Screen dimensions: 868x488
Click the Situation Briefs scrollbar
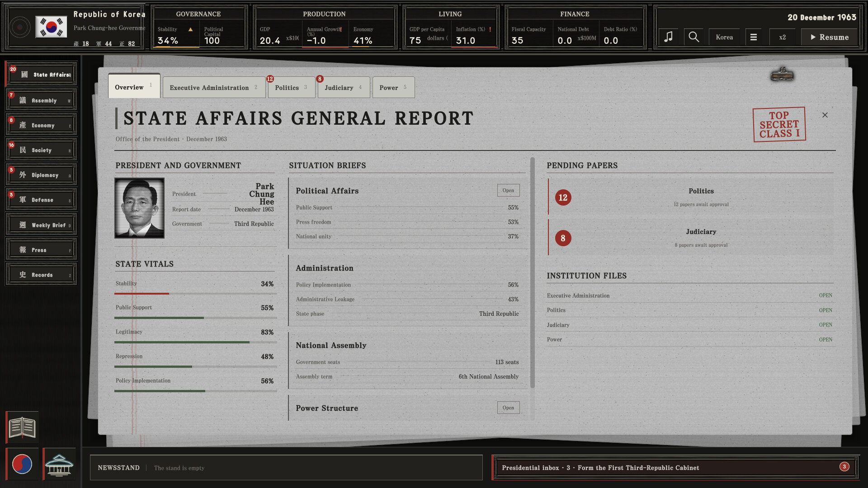tap(533, 273)
